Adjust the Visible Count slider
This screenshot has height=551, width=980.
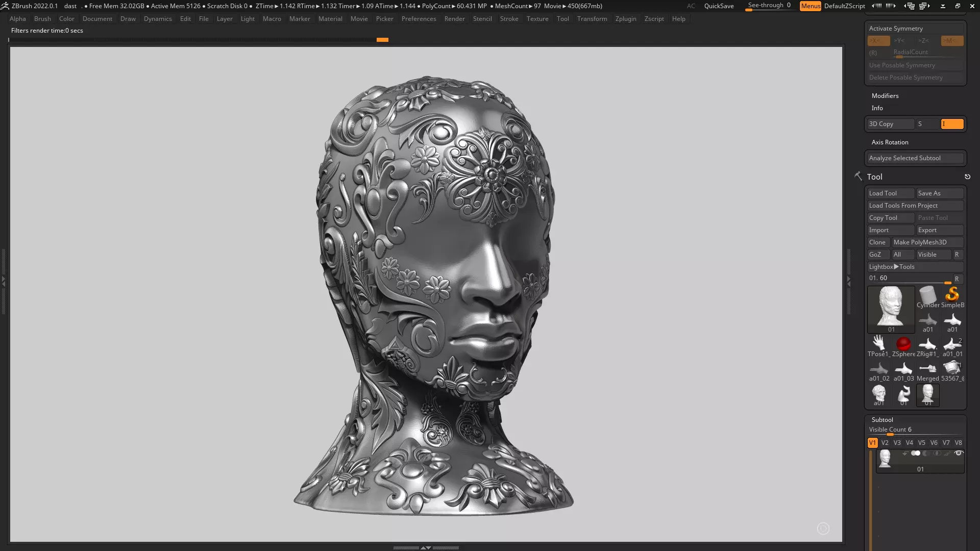[915, 431]
